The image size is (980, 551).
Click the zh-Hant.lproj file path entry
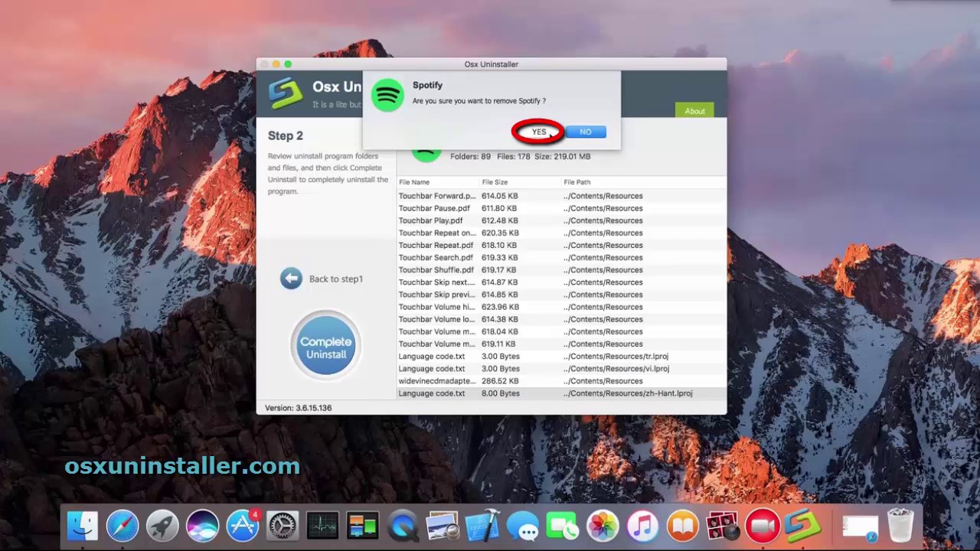[x=628, y=393]
